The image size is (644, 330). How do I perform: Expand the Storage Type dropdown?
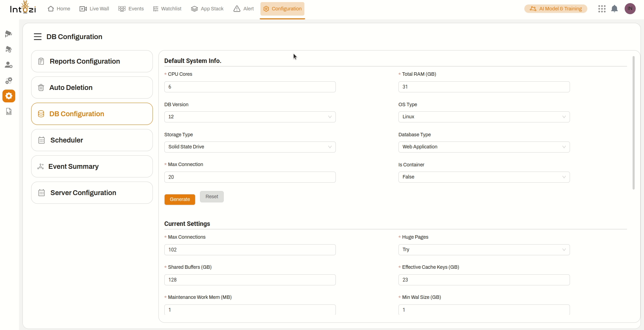[250, 147]
